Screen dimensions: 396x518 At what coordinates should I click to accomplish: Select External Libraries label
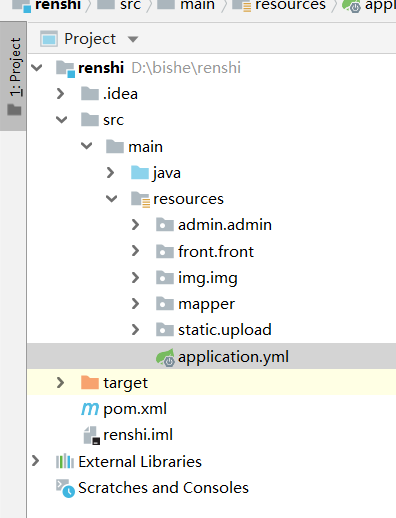click(140, 461)
